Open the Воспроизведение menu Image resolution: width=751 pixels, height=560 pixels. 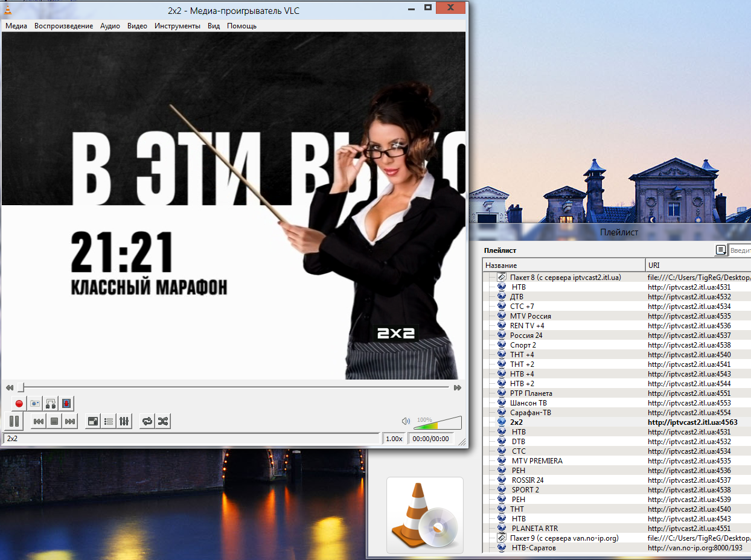coord(63,26)
